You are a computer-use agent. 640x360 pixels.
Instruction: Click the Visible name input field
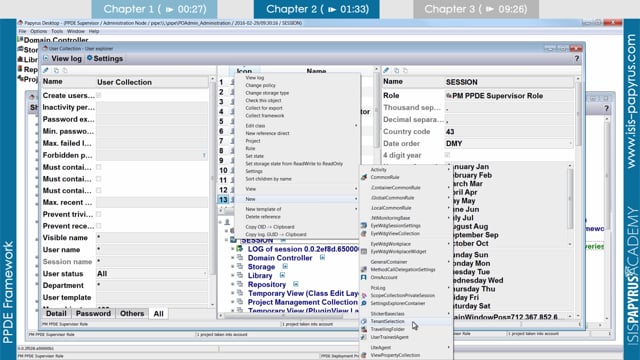(152, 238)
